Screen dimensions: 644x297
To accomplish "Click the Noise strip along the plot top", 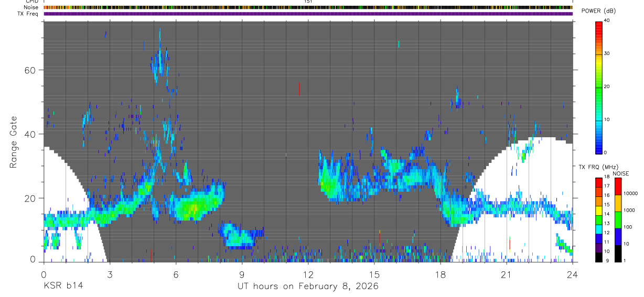I will click(x=308, y=8).
